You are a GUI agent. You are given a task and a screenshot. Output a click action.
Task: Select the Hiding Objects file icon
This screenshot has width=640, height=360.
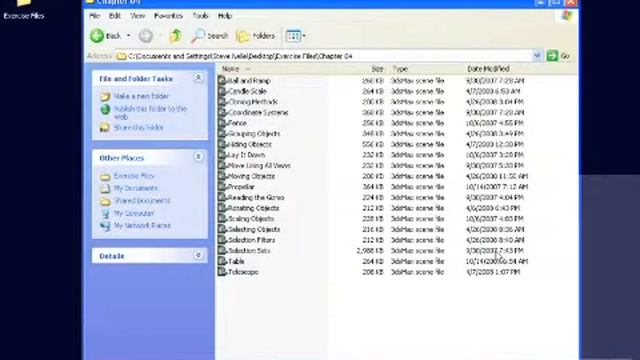222,144
